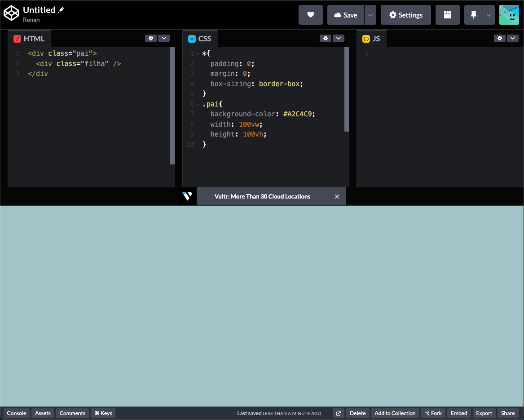This screenshot has width=524, height=420.
Task: Expand the pin options dropdown arrow
Action: 489,15
